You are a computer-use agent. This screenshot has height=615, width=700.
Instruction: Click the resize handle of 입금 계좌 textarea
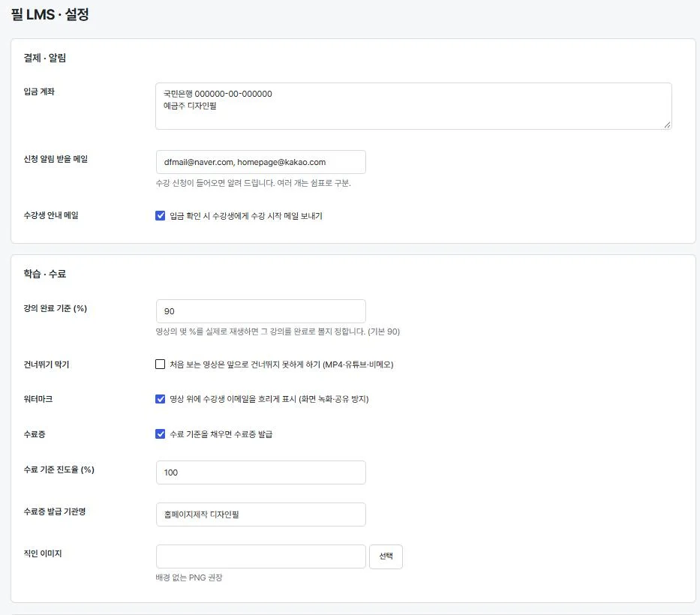667,125
